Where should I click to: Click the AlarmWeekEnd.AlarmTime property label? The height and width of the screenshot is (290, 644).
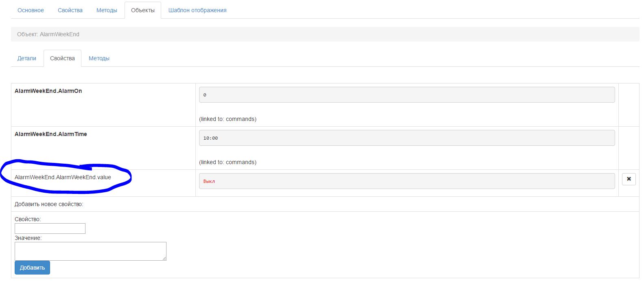point(51,134)
